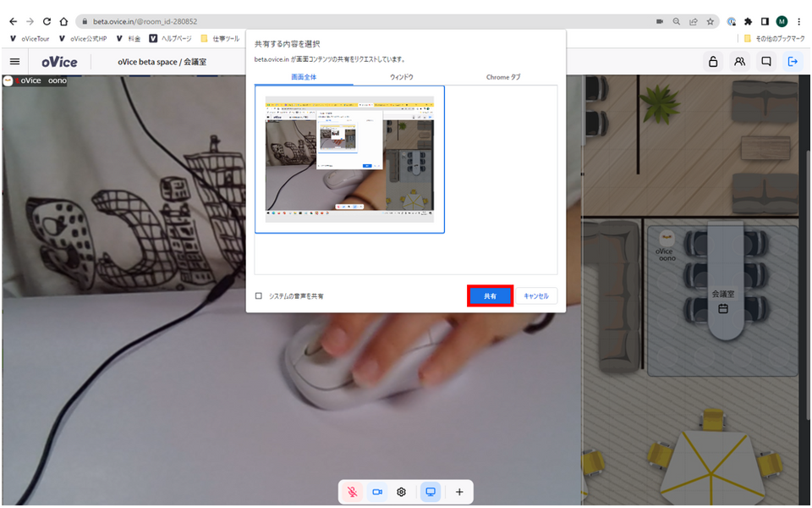Click the browser forward arrow
This screenshot has height=508, width=812.
(x=30, y=22)
